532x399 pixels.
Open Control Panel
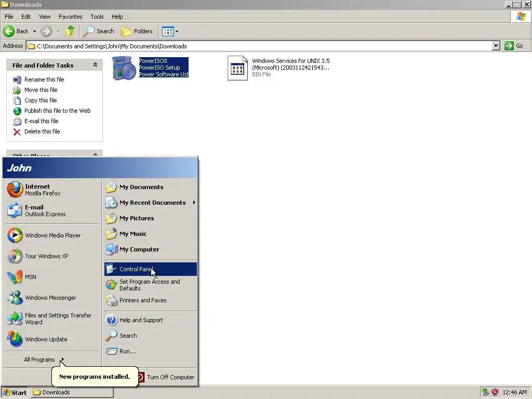click(150, 269)
